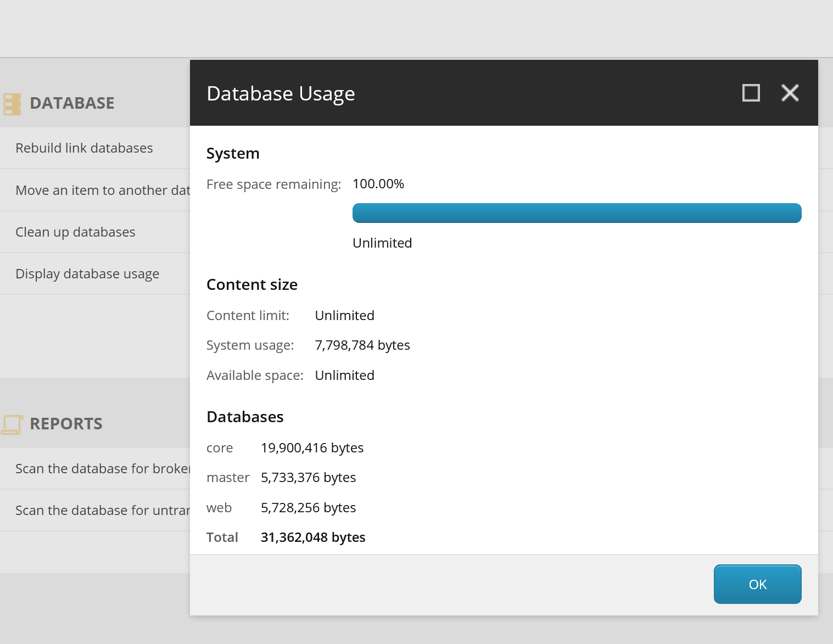Click the Total bytes value
Image resolution: width=833 pixels, height=644 pixels.
point(313,537)
